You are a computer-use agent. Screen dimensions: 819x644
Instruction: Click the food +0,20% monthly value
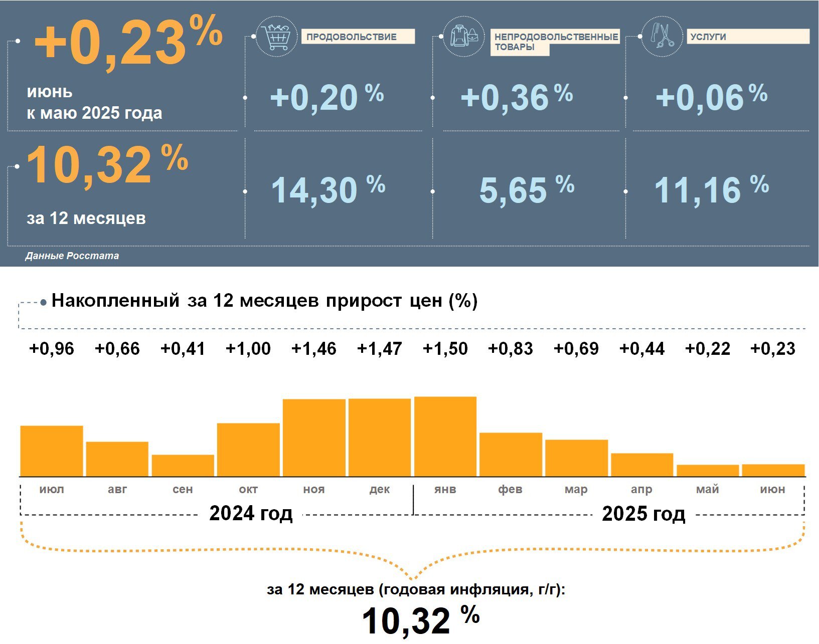[x=327, y=97]
